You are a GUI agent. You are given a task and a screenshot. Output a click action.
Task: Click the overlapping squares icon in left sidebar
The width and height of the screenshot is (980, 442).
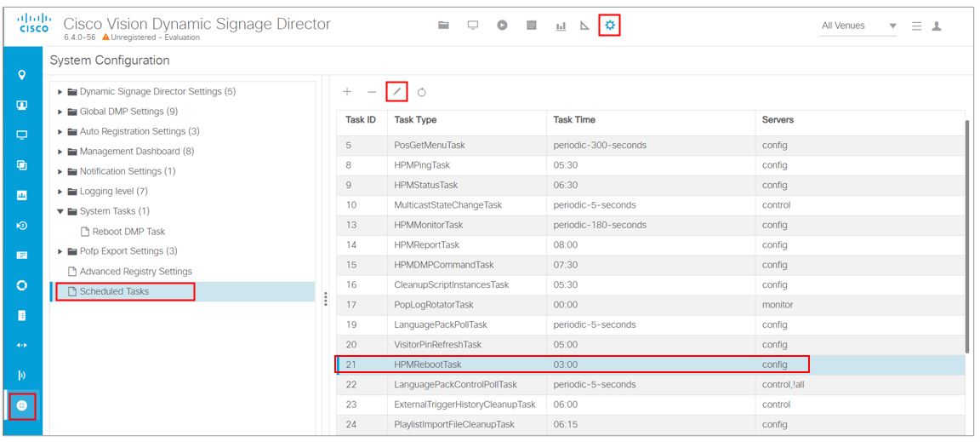point(22,165)
